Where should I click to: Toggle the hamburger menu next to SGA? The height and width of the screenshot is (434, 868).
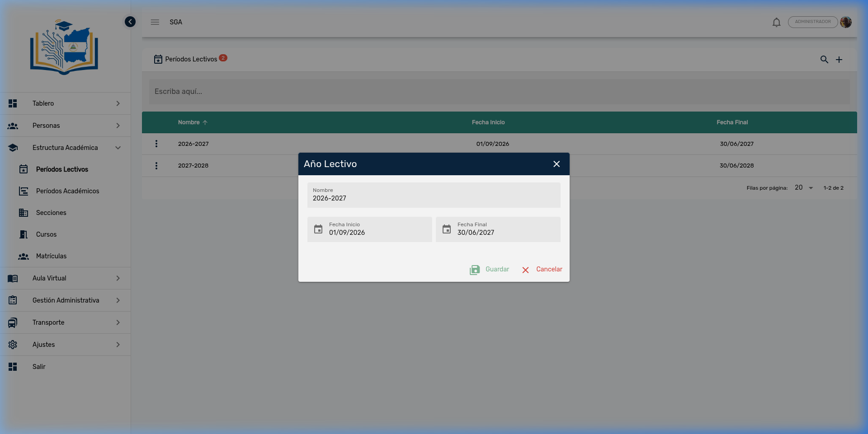point(155,22)
